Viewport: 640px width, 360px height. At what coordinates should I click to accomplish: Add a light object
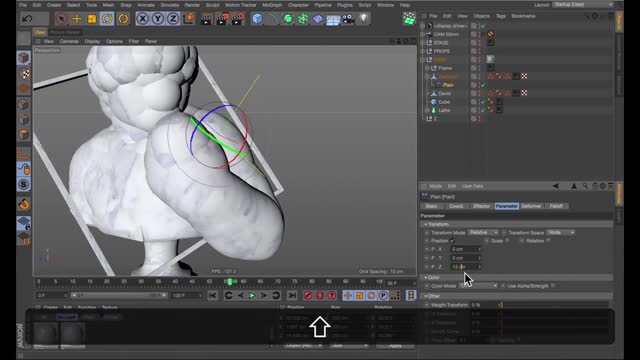(364, 19)
